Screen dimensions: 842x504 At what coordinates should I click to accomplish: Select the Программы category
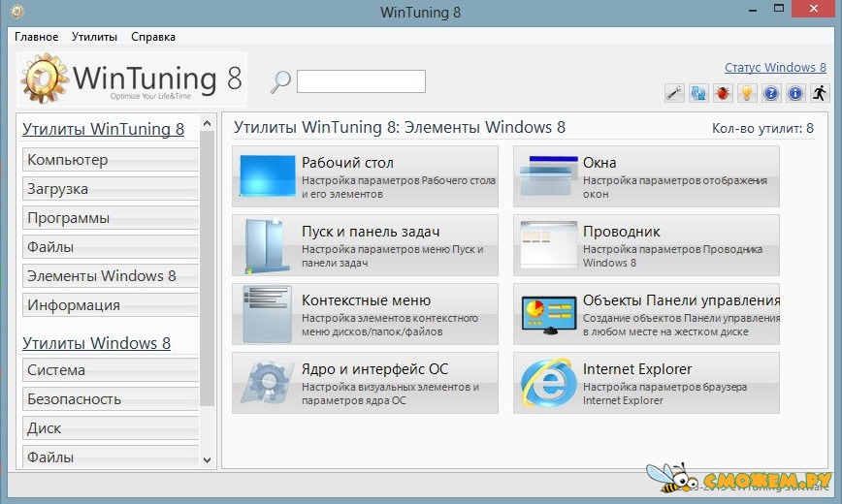pyautogui.click(x=111, y=218)
